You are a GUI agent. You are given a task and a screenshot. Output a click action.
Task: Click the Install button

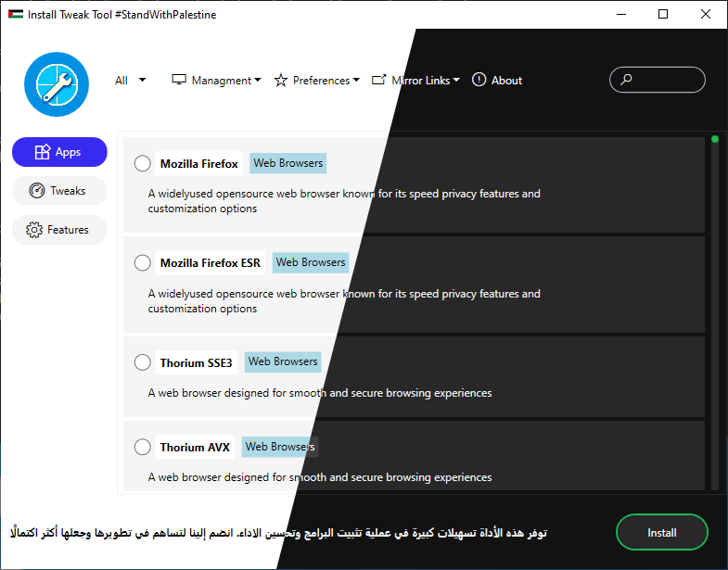pyautogui.click(x=661, y=532)
